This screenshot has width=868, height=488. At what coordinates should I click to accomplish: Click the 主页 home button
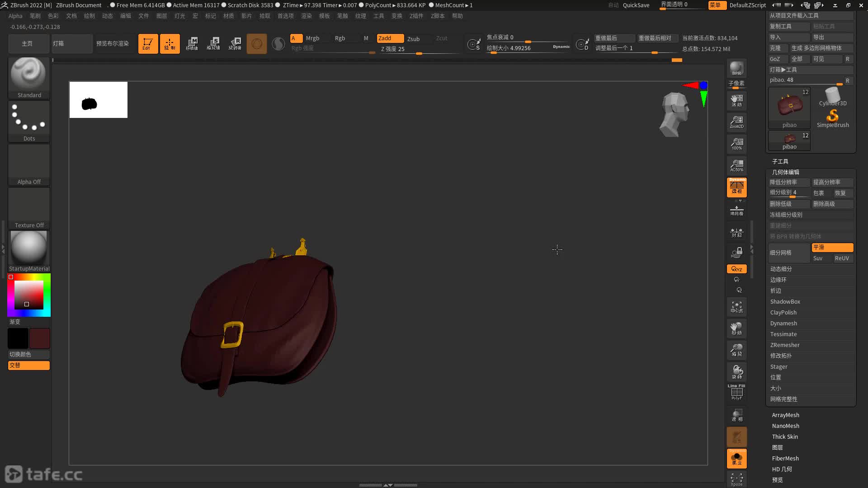point(28,43)
